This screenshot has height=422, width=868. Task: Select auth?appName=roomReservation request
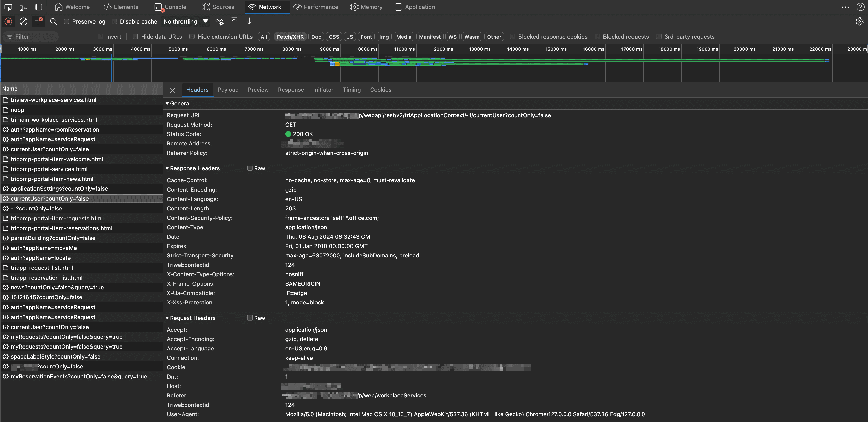[x=81, y=130]
